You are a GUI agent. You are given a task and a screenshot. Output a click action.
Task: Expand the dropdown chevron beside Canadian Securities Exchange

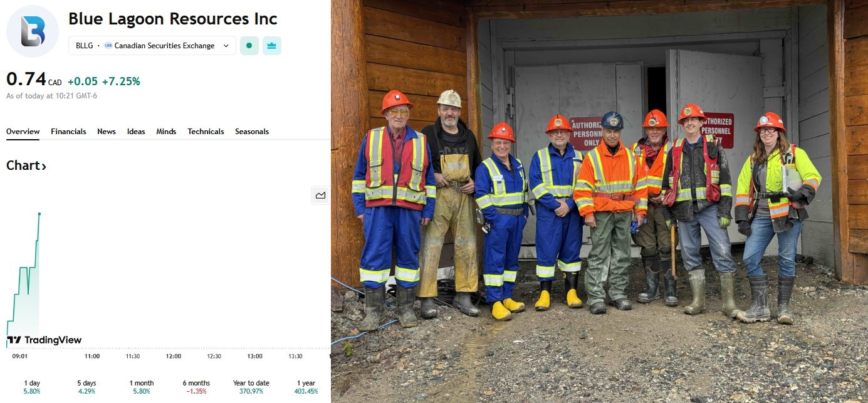click(x=226, y=46)
